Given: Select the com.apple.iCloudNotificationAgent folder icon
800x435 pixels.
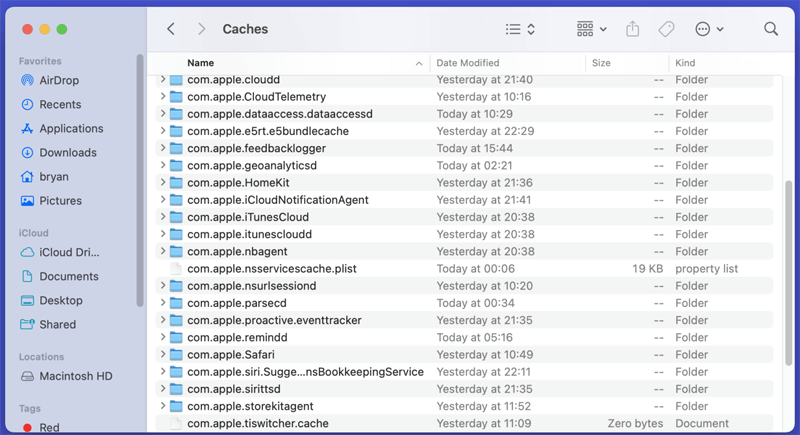Looking at the screenshot, I should [x=176, y=200].
